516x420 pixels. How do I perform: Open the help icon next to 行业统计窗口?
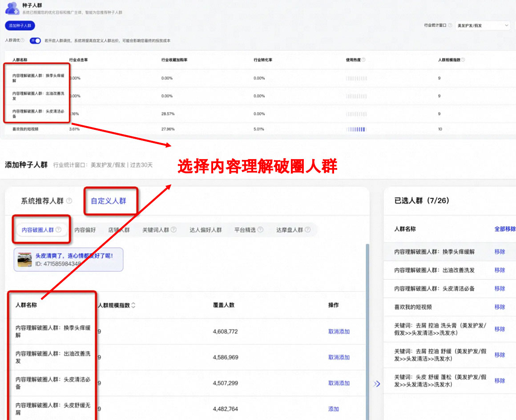pos(450,25)
